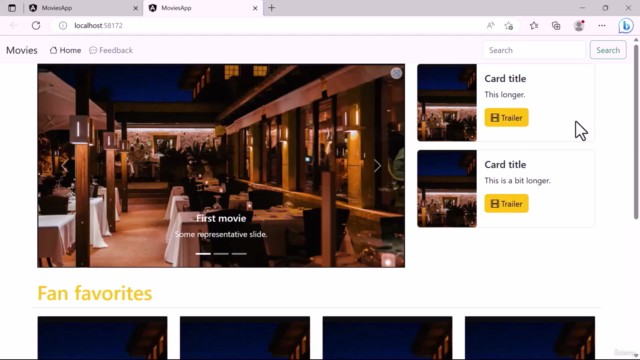640x360 pixels.
Task: Reload the page with refresh icon
Action: tap(36, 25)
